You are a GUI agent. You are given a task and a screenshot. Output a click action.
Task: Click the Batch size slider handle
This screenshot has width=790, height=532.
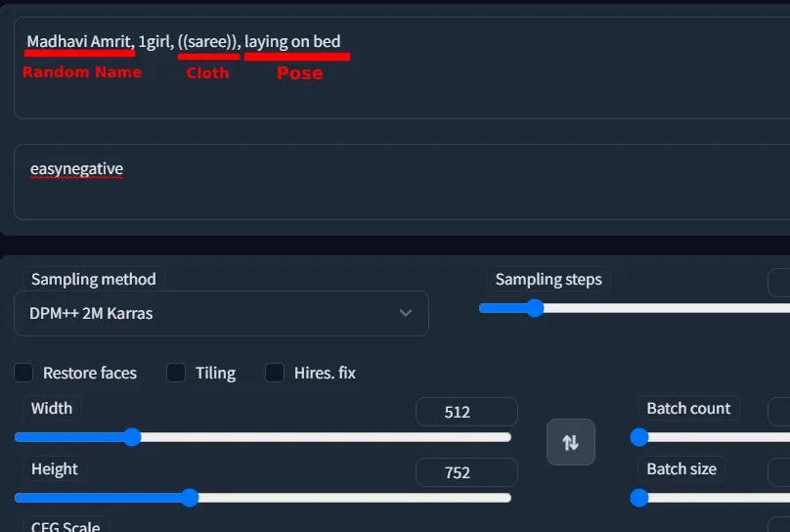(x=639, y=498)
